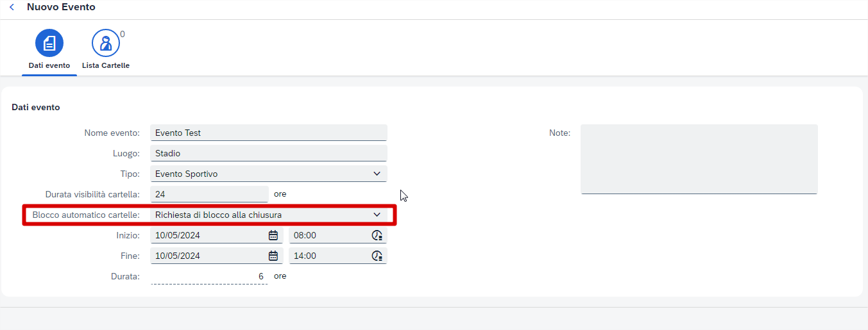Open the Lista Cartelle person icon
The image size is (868, 330).
point(106,43)
